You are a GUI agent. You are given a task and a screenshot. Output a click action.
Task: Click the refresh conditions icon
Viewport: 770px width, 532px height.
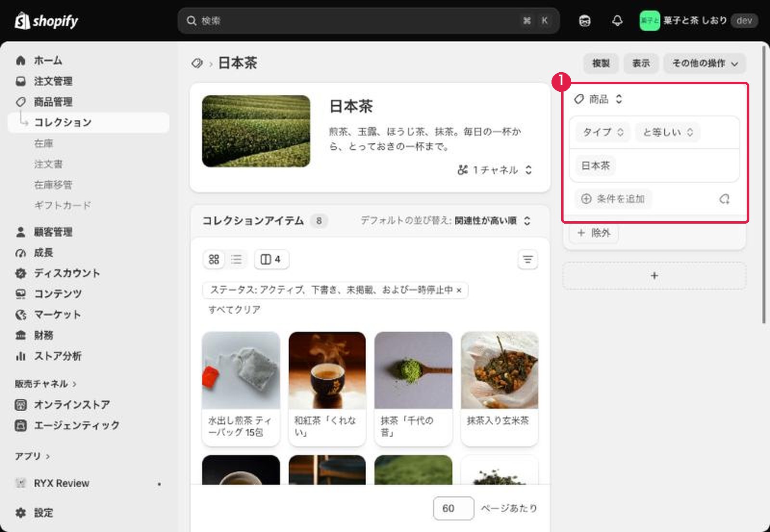724,199
